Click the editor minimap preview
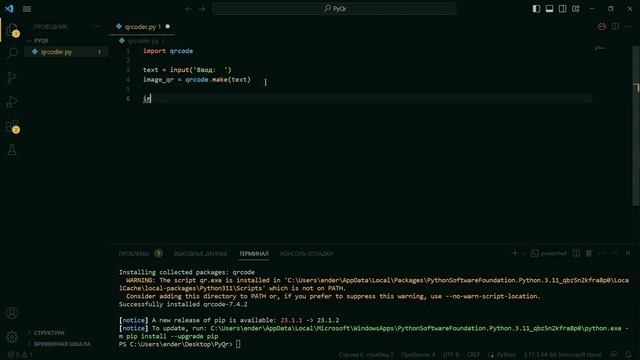 (600, 48)
